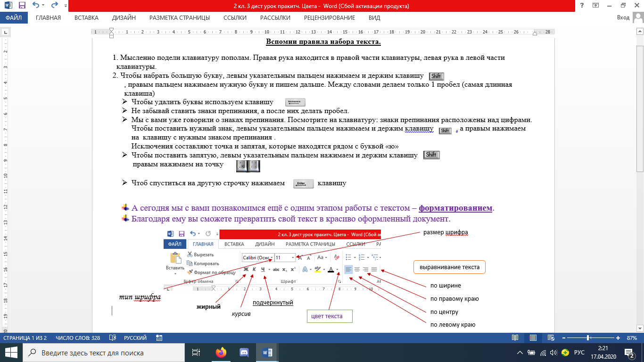
Task: Switch to the ВСТАВКА tab
Action: click(x=86, y=18)
